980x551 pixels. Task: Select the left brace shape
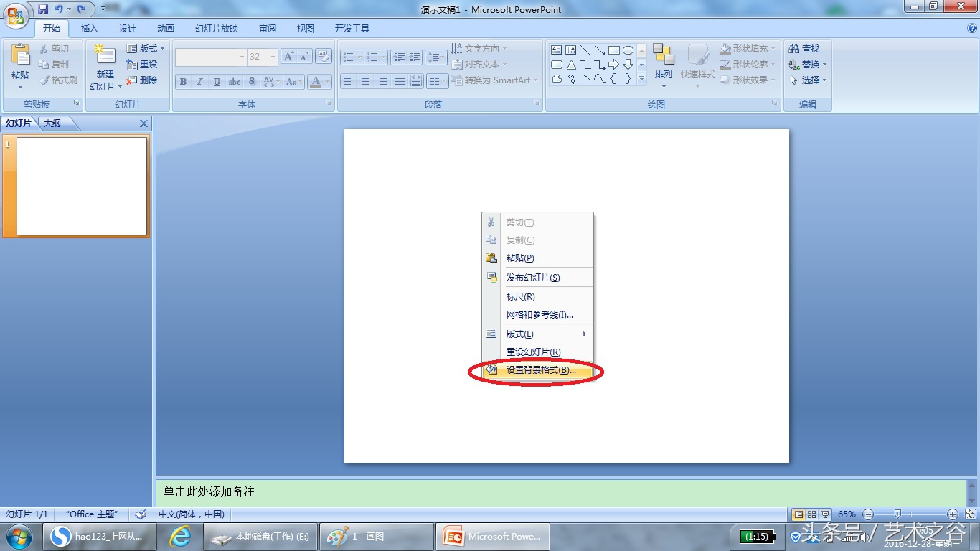(613, 79)
